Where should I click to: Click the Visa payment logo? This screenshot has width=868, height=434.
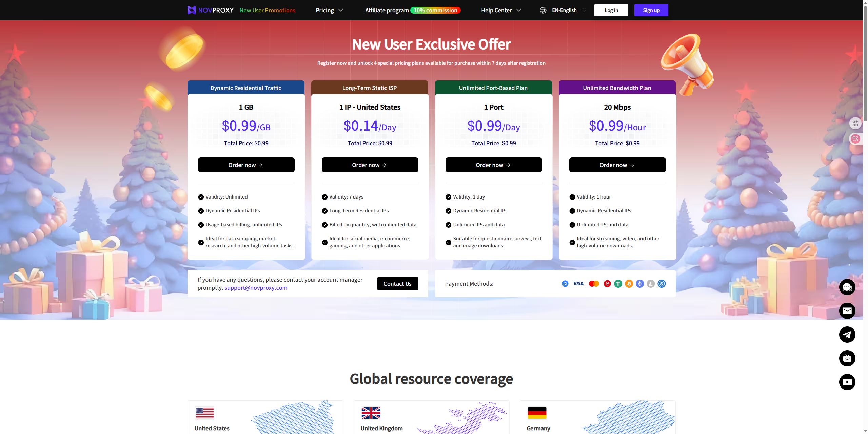[x=578, y=284]
